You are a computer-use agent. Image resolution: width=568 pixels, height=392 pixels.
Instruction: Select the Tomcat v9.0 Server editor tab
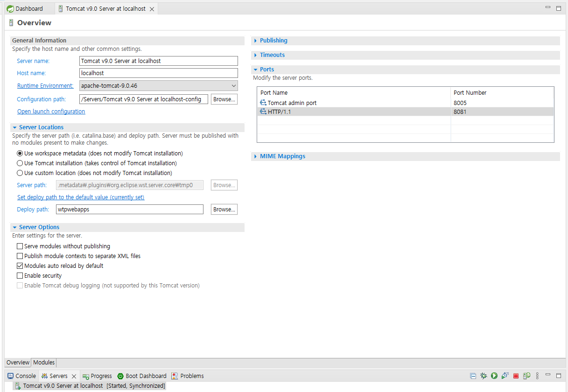click(x=105, y=9)
